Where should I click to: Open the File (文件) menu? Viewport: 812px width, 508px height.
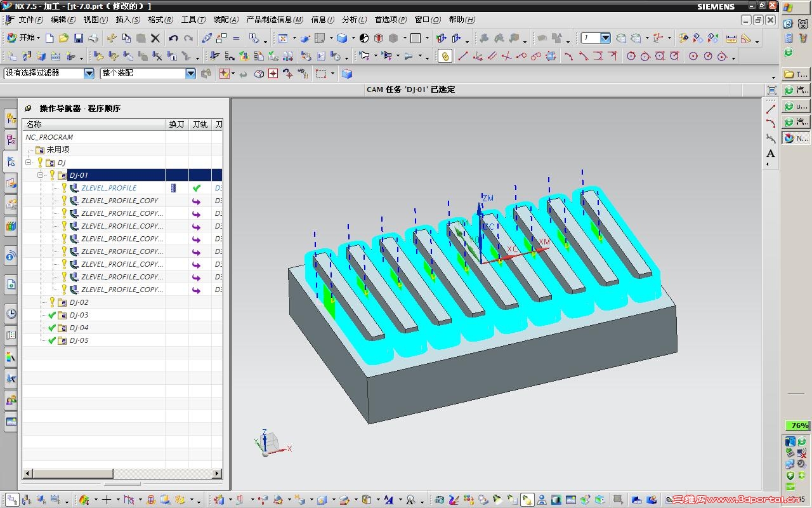pyautogui.click(x=30, y=20)
